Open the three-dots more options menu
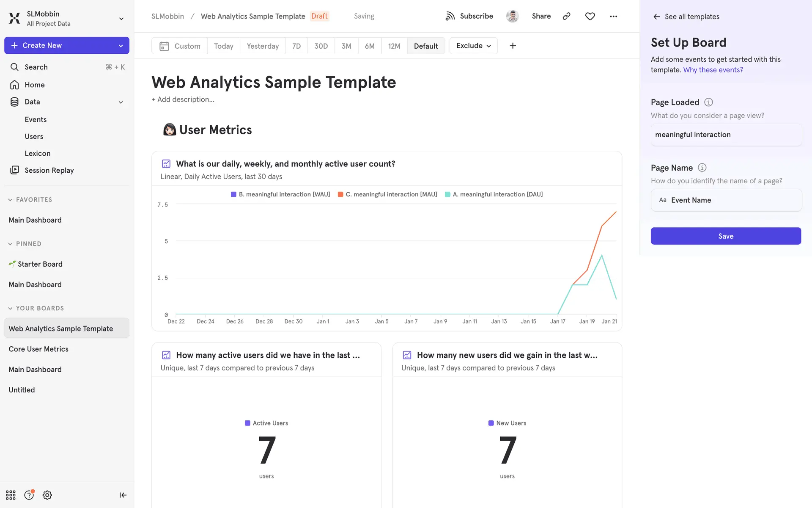The width and height of the screenshot is (812, 508). (x=613, y=16)
